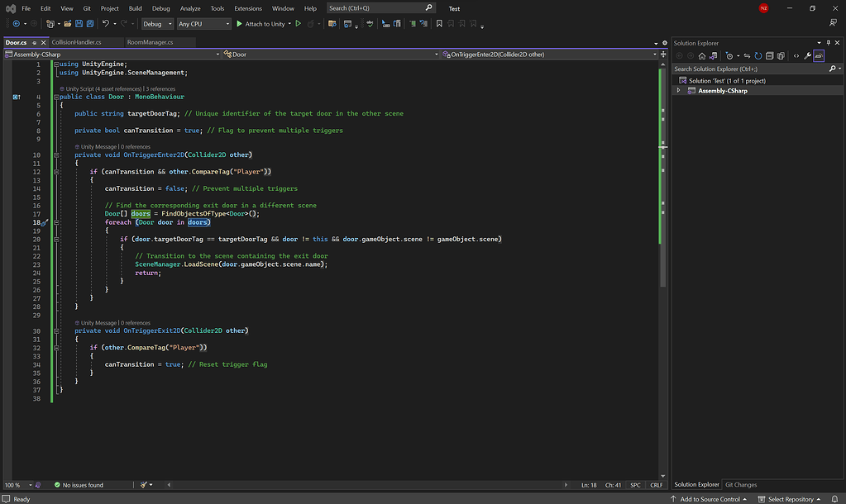
Task: Toggle pin on the Door.cs tab
Action: point(34,42)
